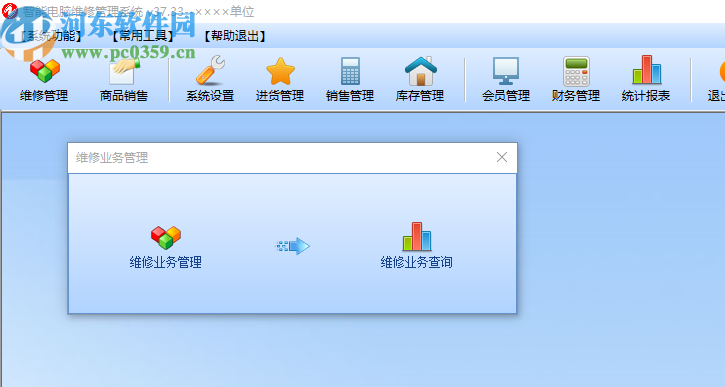Open 维修管理 from the toolbar
Viewport: 725px width, 387px height.
tap(44, 80)
